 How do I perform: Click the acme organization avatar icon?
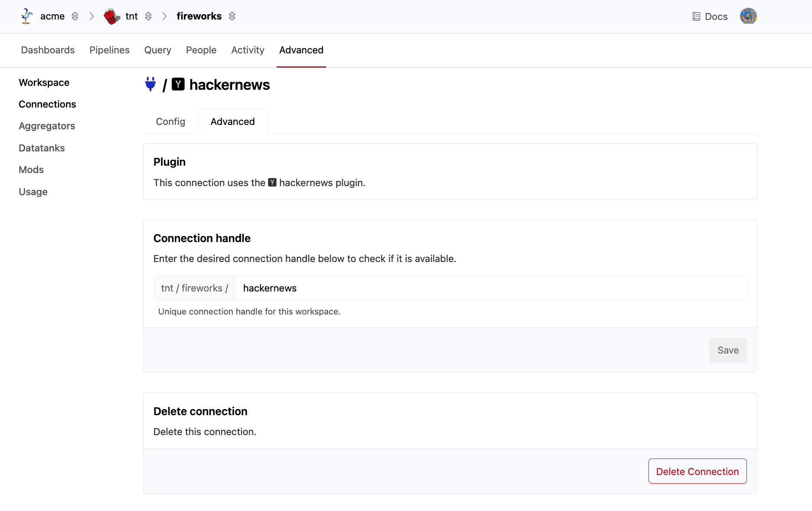27,16
